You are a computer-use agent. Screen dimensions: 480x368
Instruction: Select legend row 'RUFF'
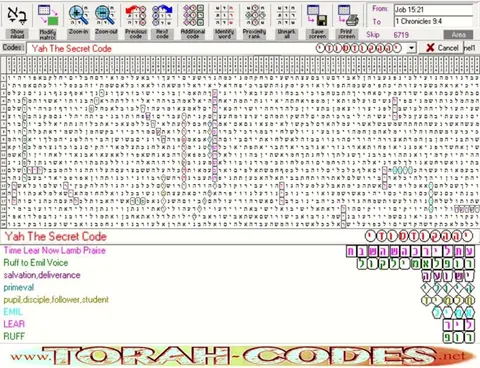click(x=14, y=336)
